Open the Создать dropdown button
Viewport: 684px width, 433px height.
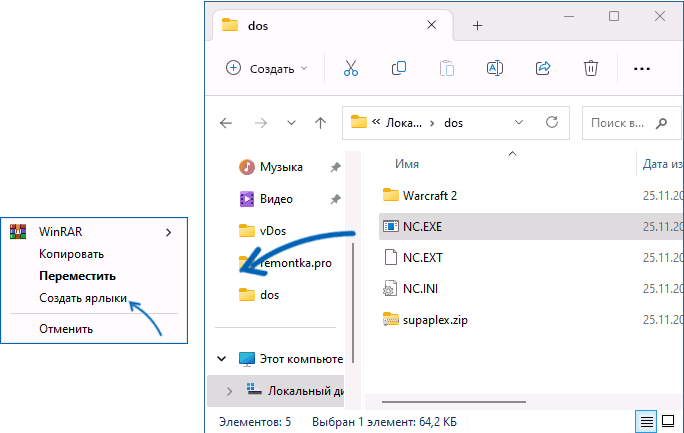click(x=267, y=68)
